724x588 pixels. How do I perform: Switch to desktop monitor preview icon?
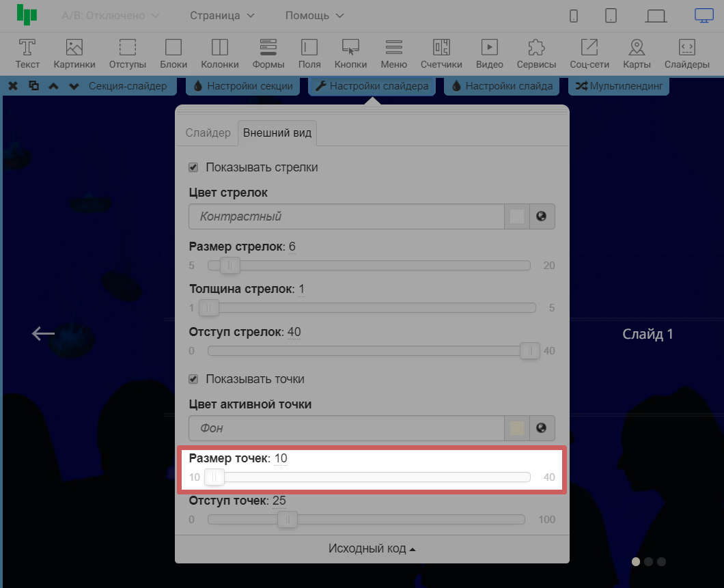point(704,15)
